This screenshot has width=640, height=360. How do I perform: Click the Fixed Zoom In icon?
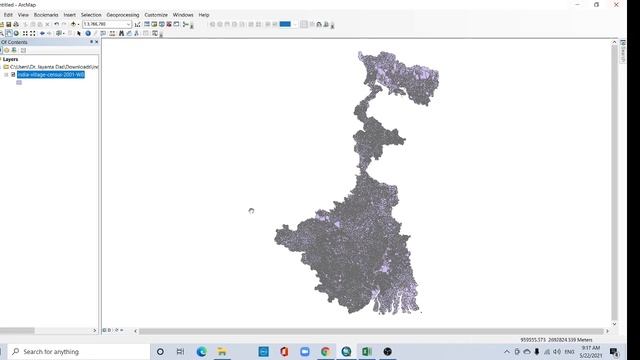(x=25, y=33)
